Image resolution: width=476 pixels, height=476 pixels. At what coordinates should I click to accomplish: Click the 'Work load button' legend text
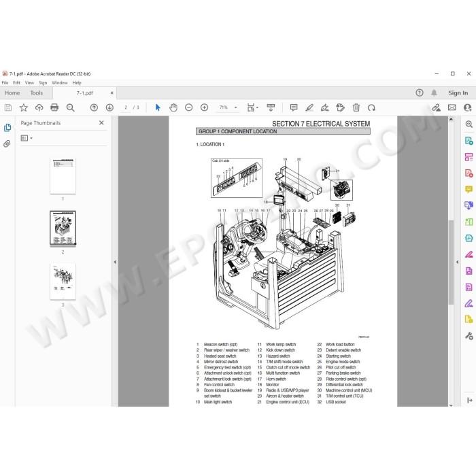[x=340, y=344]
